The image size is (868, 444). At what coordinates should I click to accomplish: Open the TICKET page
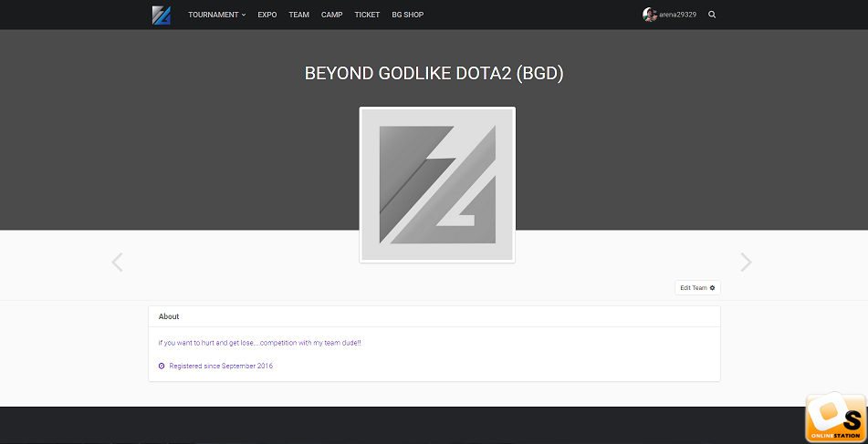click(367, 15)
